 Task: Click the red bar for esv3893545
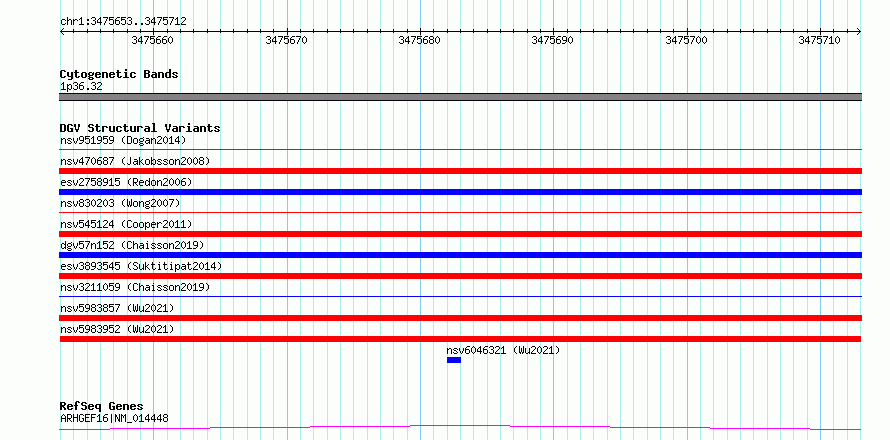click(x=460, y=276)
